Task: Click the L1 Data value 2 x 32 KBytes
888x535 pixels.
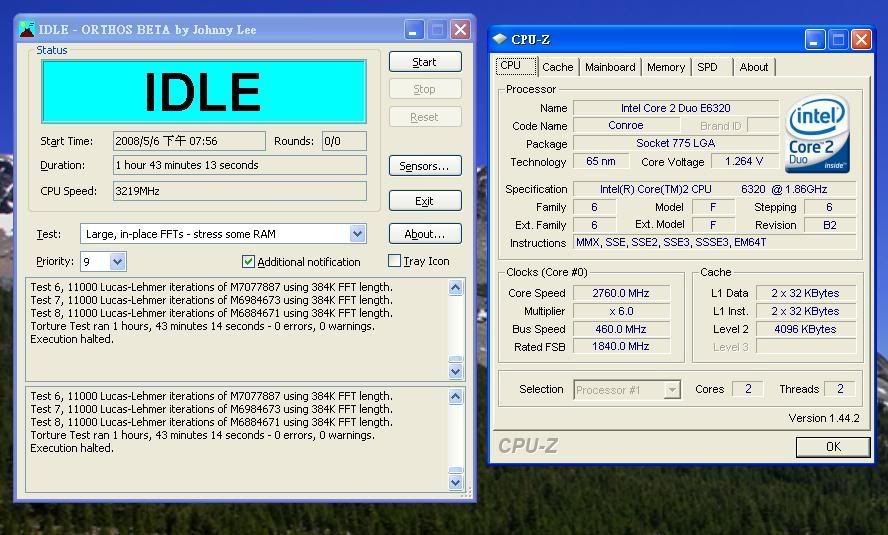Action: (805, 293)
